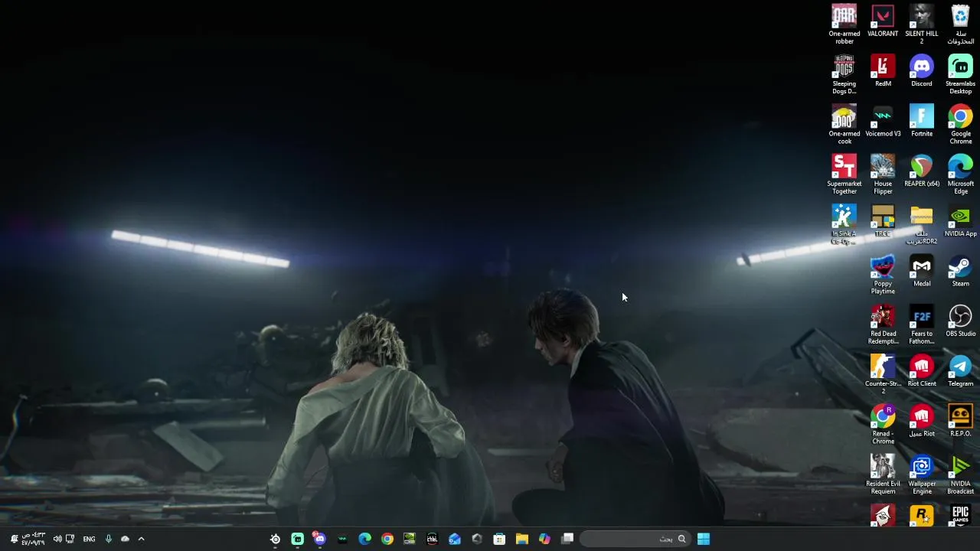Open the Rockstar Games launcher desktop icon

tap(921, 515)
